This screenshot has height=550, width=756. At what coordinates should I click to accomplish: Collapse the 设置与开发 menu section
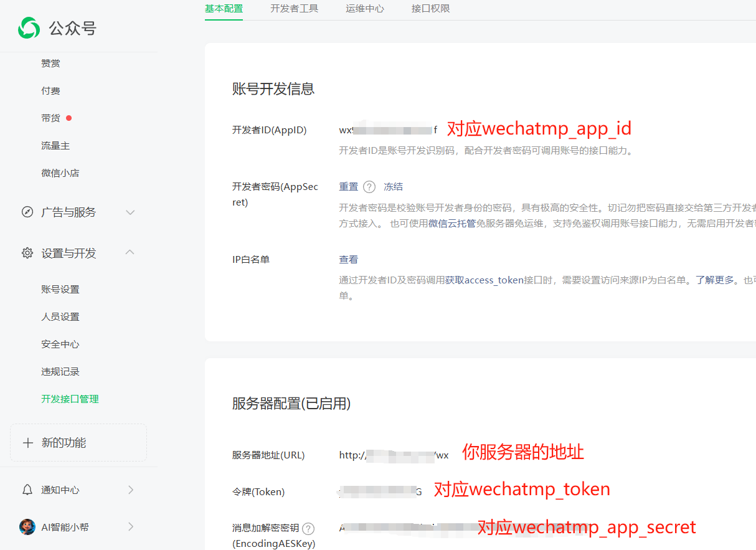pyautogui.click(x=130, y=252)
